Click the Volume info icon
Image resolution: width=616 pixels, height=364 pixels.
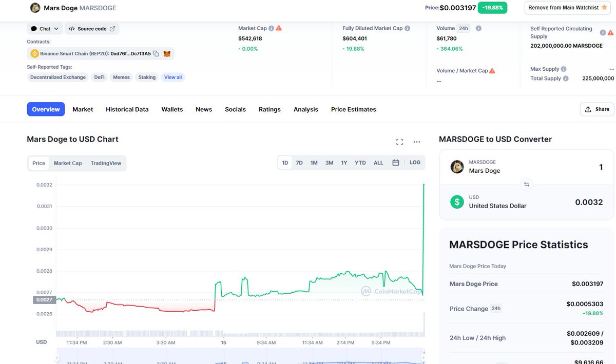point(478,28)
